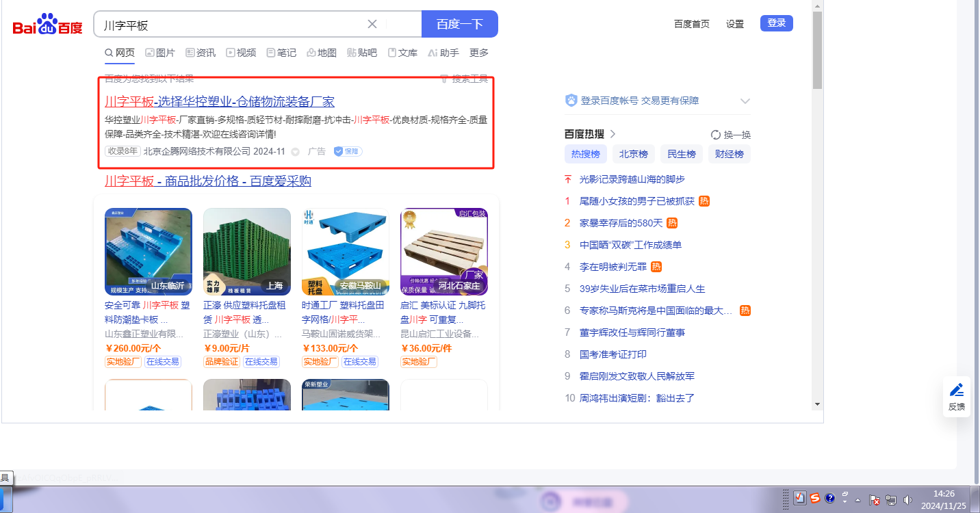Open the Action Center flag icon

875,500
